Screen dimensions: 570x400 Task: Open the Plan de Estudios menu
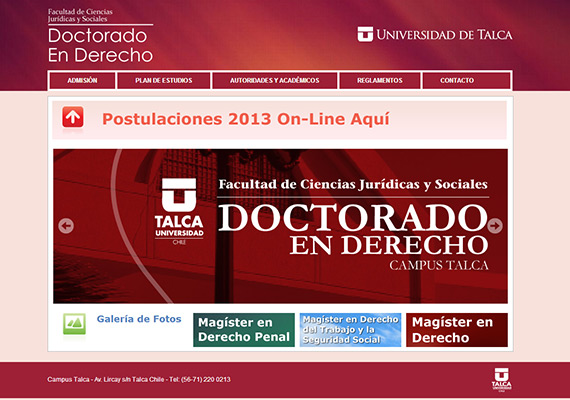164,80
